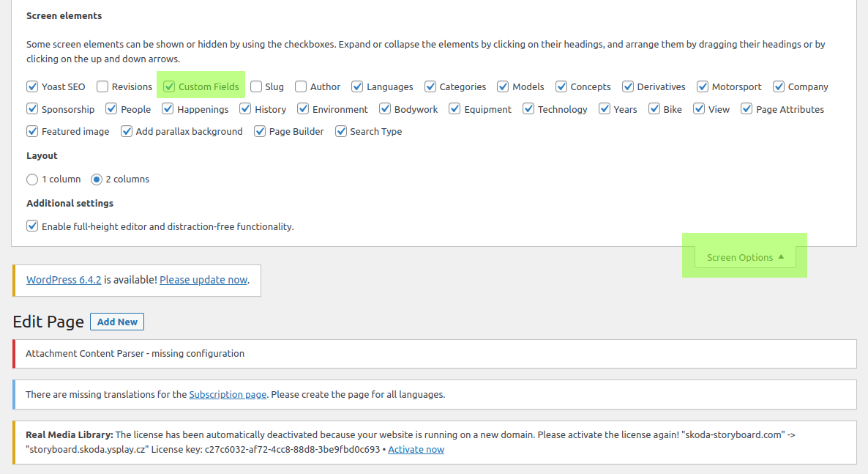
Task: Click the Add New page button
Action: [117, 322]
